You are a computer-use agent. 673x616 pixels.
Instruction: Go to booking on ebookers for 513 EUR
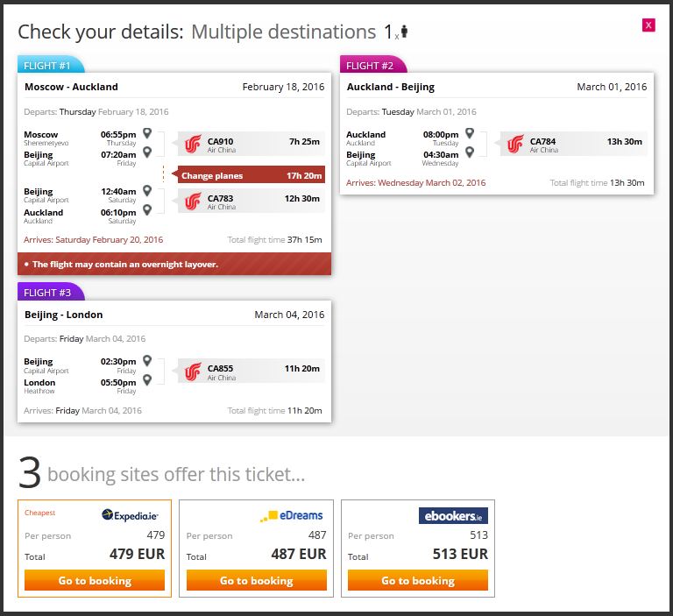tap(417, 580)
